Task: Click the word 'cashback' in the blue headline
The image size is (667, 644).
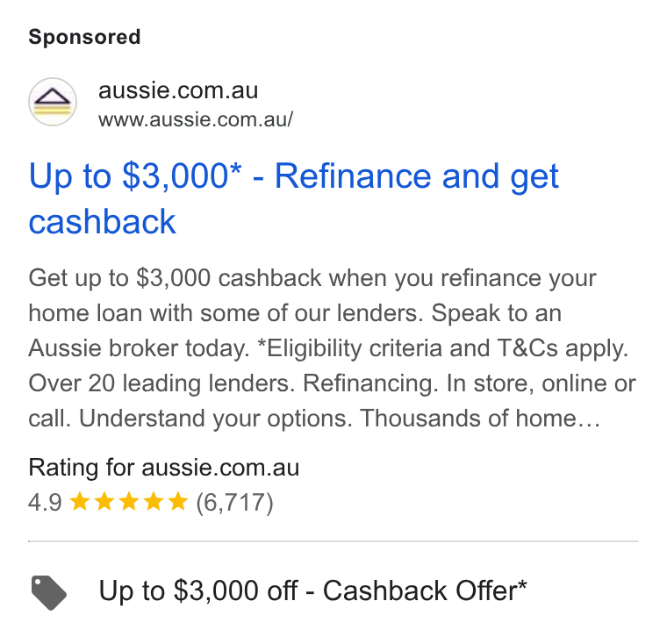Action: click(x=102, y=222)
